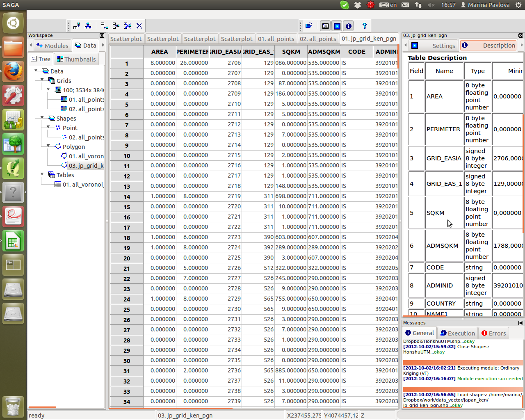Collapse the Polygon tree node
This screenshot has width=525, height=420.
pos(48,146)
